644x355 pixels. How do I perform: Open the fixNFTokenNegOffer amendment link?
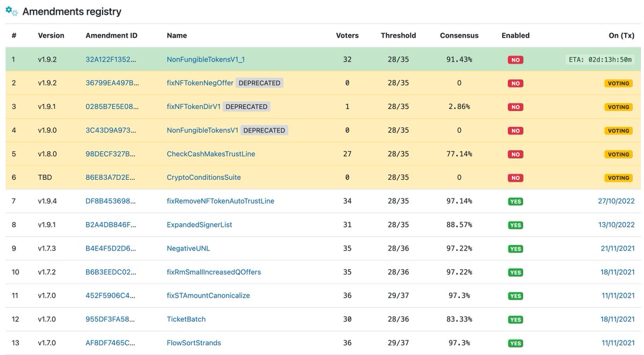(x=200, y=83)
